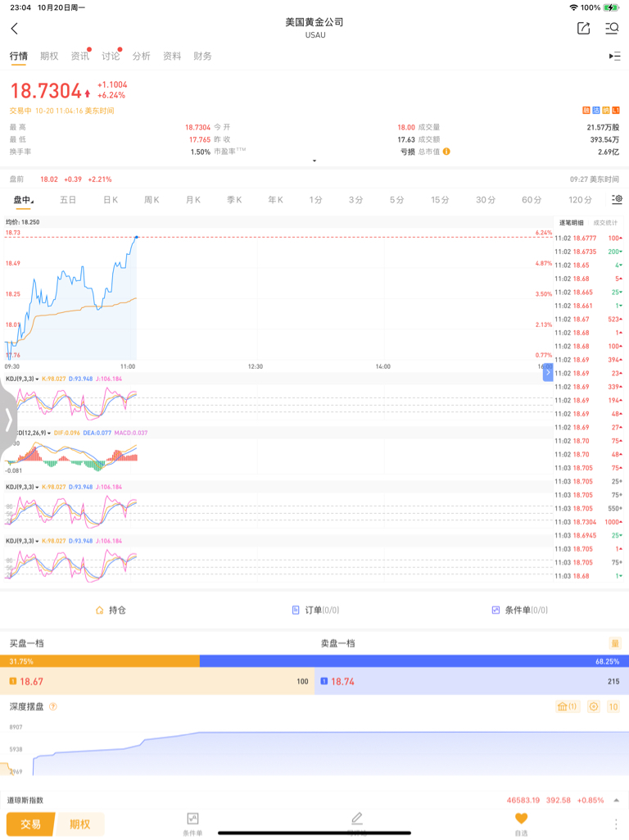Tap the exchange bank icon (1)
Screen dimensions: 629x840
click(x=567, y=706)
